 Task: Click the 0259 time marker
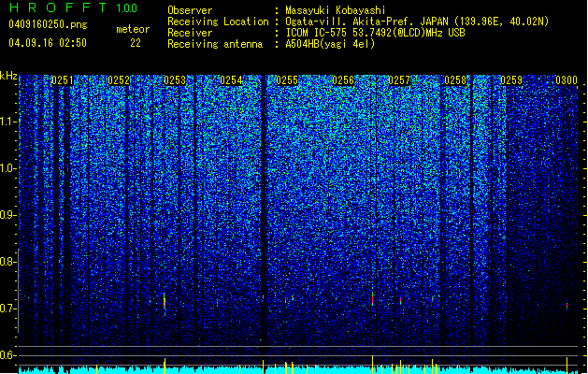[x=511, y=80]
